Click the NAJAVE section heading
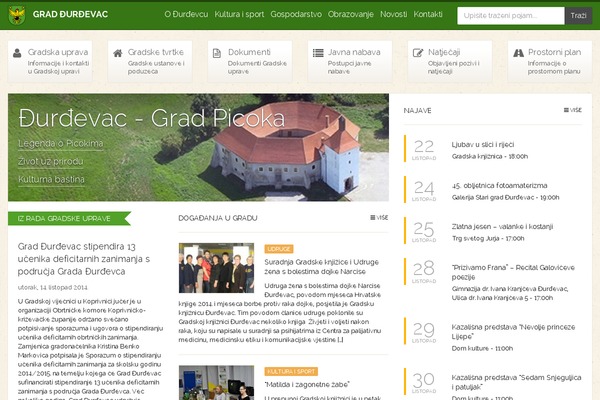This screenshot has width=600, height=400. tap(417, 111)
